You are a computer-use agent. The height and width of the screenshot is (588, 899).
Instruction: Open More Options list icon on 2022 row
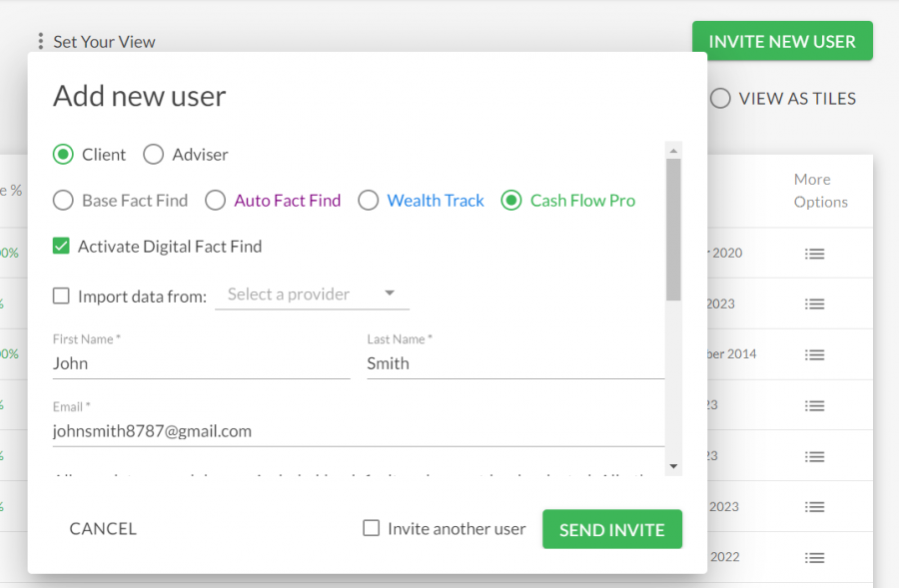tap(814, 558)
